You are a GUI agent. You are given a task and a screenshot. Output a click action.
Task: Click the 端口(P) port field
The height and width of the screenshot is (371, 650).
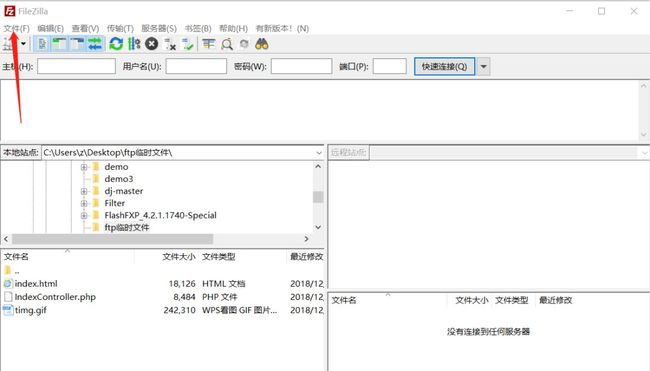point(390,66)
